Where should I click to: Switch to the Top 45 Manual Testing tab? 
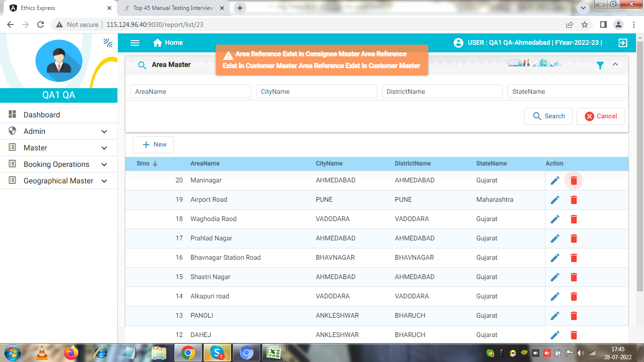173,8
